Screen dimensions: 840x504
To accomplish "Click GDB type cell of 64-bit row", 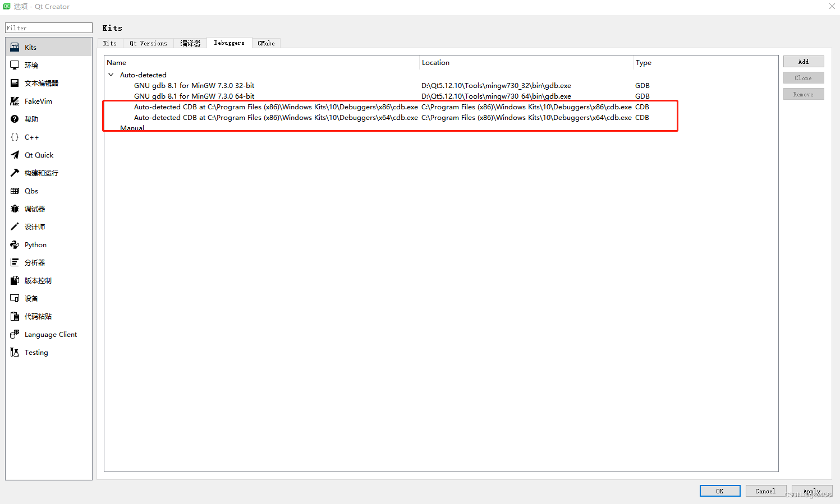I will (642, 96).
